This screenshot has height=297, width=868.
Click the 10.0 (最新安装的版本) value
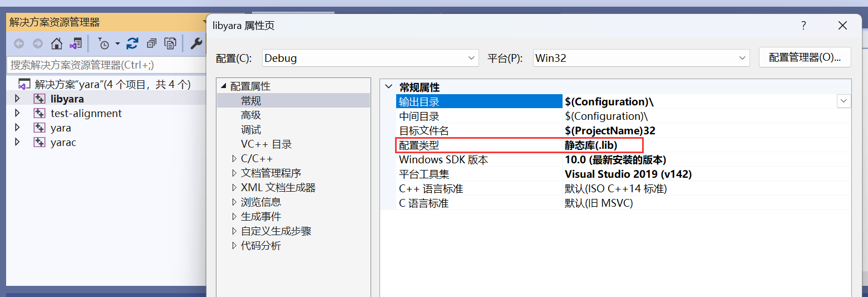coord(615,159)
